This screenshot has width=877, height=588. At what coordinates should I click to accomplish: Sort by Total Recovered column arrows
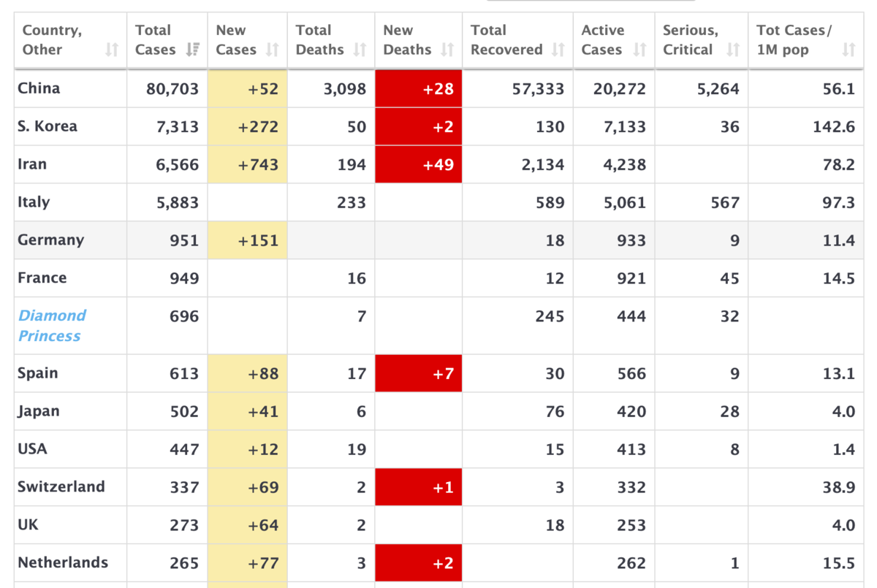tap(558, 50)
